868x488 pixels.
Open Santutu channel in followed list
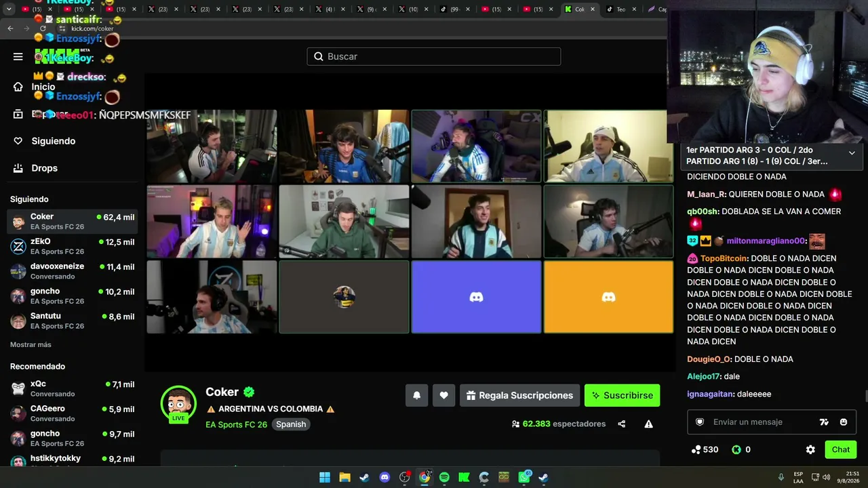72,321
